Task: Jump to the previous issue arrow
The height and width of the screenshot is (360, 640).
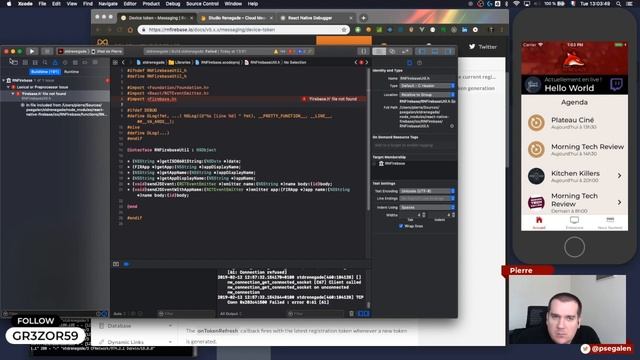Action: tap(356, 62)
